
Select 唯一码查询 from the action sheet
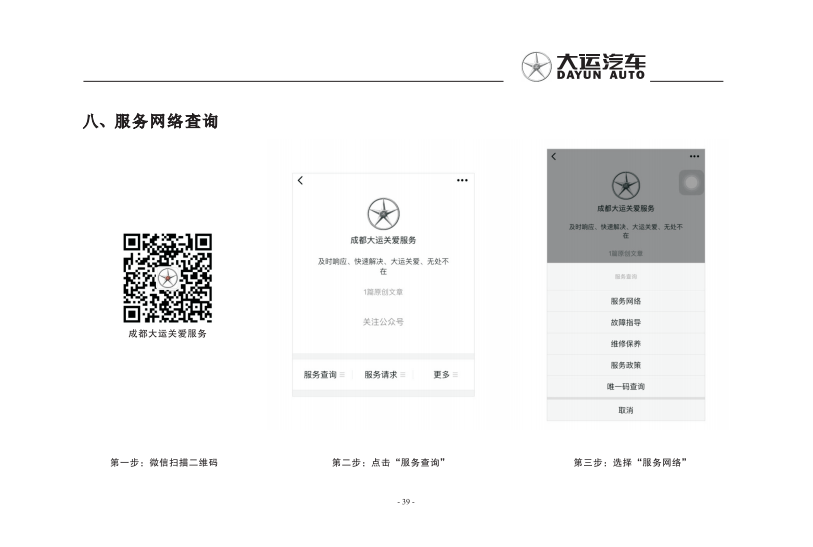coord(626,387)
